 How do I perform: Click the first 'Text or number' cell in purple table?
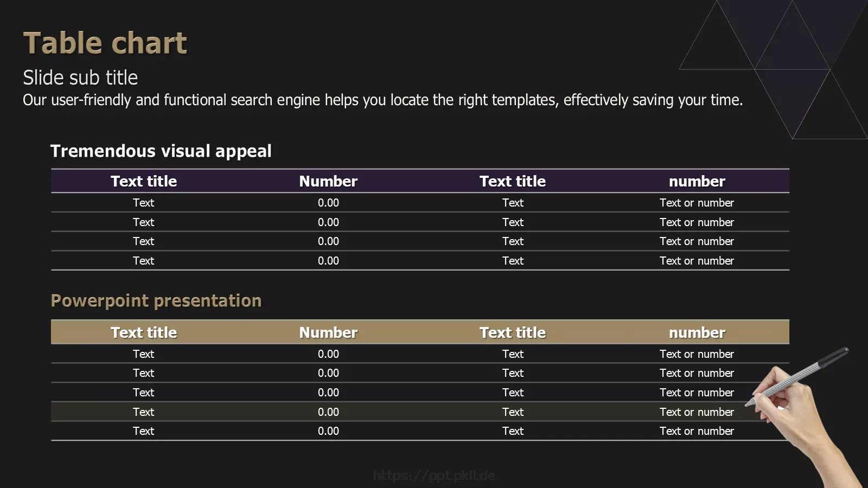pyautogui.click(x=697, y=203)
